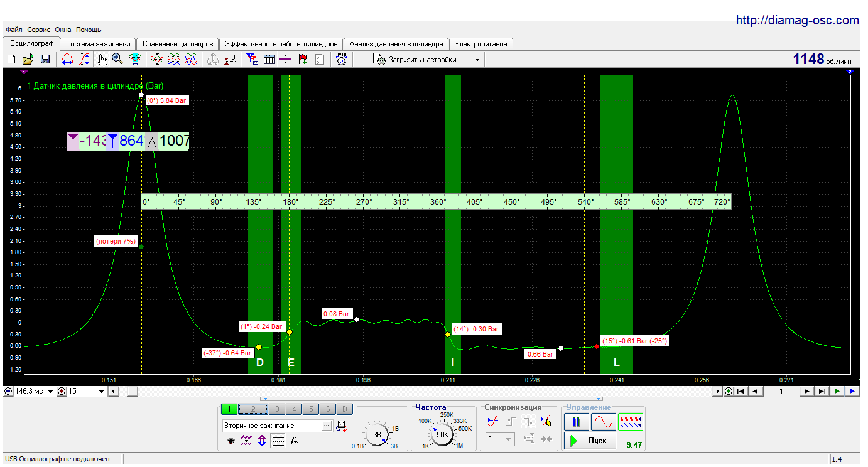This screenshot has width=868, height=467.
Task: Click the Пуск start button
Action: (589, 441)
